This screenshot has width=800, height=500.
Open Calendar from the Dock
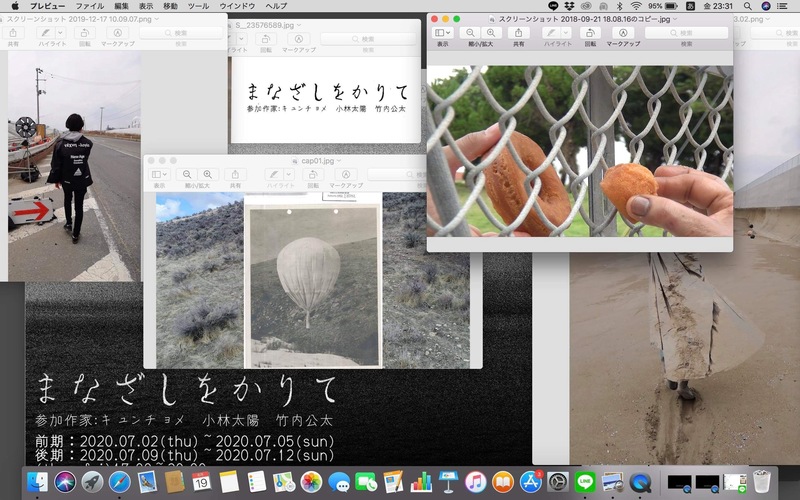tap(202, 482)
